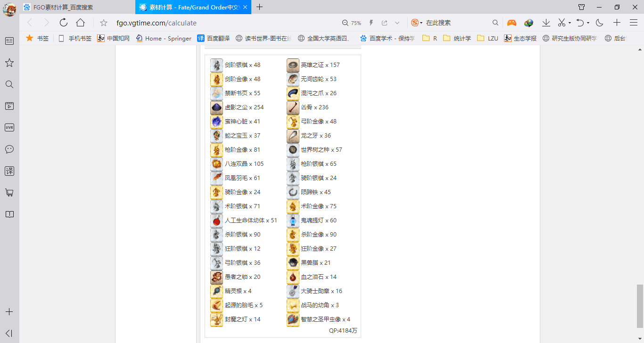Click the sidebar search magnifier icon
Screen dimensions: 644x343
pos(9,84)
